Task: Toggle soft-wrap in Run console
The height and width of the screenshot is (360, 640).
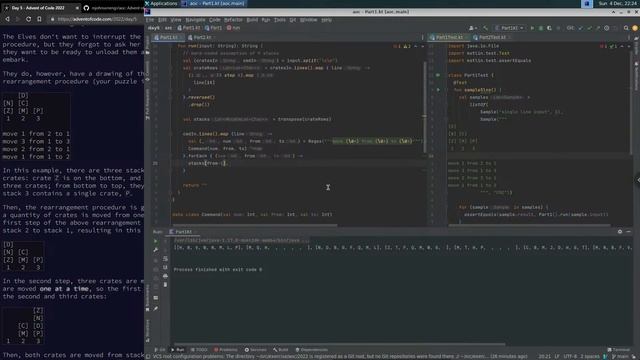Action: pos(165,259)
